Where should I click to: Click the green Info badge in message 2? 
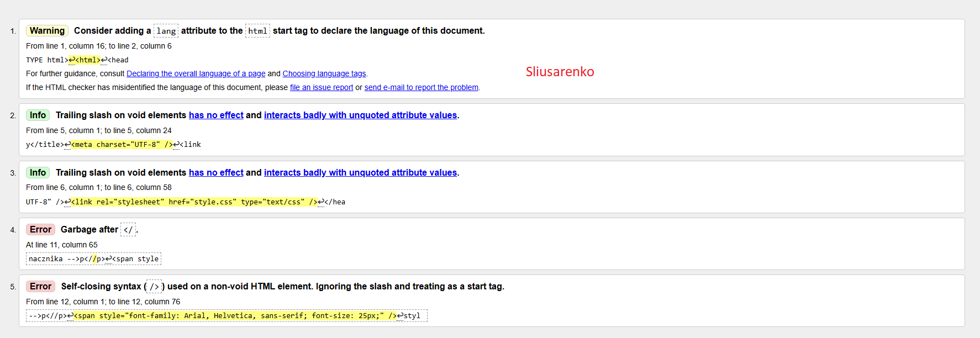tap(38, 115)
